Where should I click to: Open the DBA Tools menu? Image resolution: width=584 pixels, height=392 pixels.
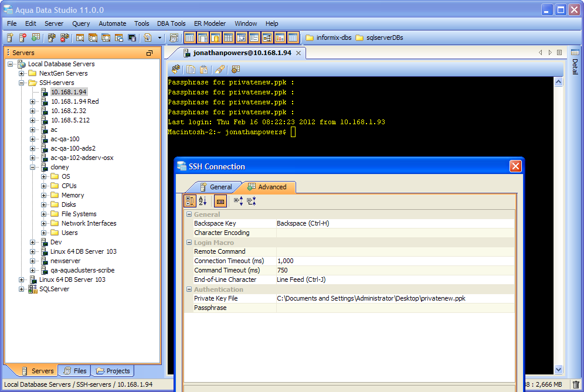click(x=171, y=23)
